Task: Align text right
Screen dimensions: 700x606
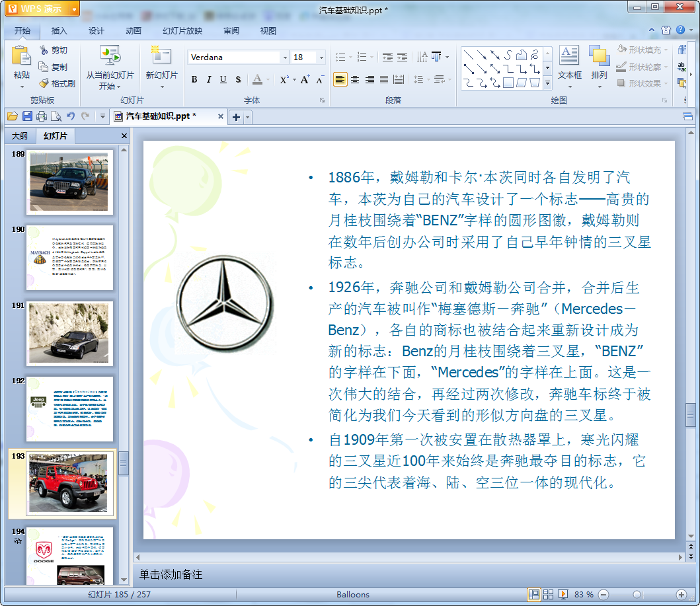Action: [369, 80]
